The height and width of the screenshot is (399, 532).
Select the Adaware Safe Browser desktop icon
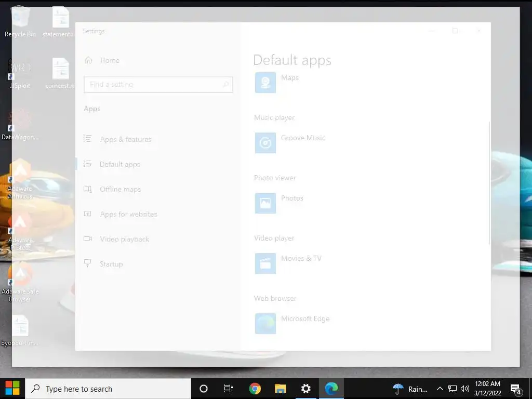(20, 282)
